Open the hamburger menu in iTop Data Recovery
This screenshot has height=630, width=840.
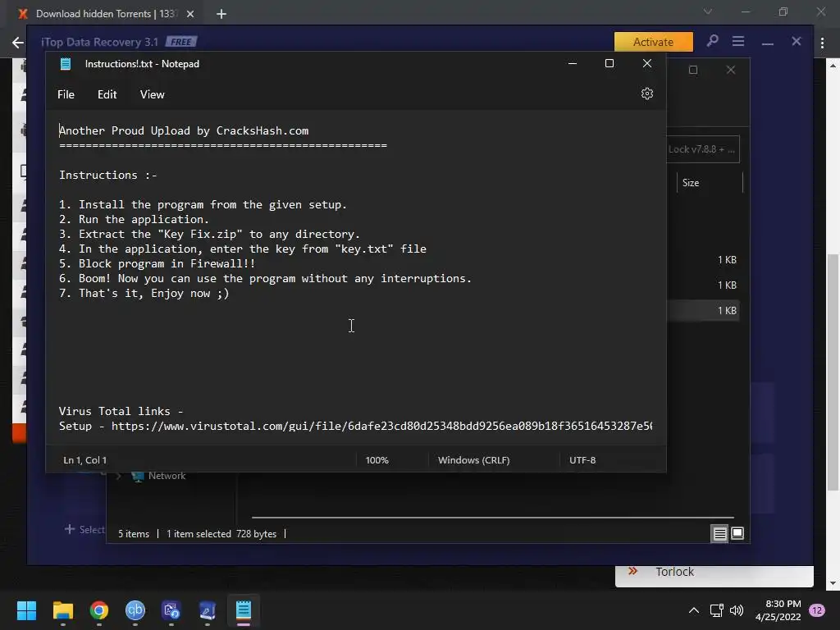coord(738,41)
